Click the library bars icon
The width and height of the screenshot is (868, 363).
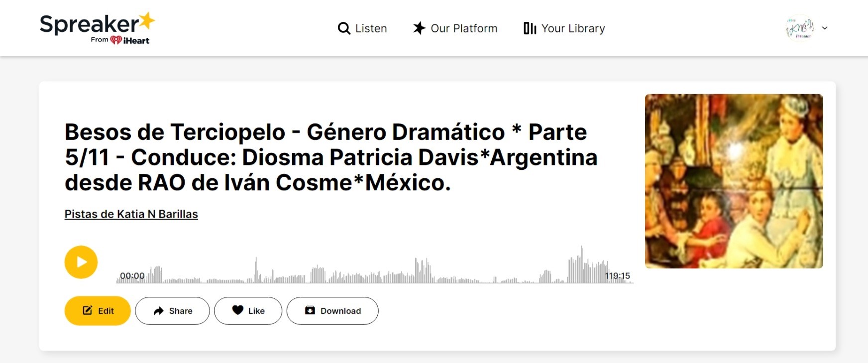click(530, 28)
